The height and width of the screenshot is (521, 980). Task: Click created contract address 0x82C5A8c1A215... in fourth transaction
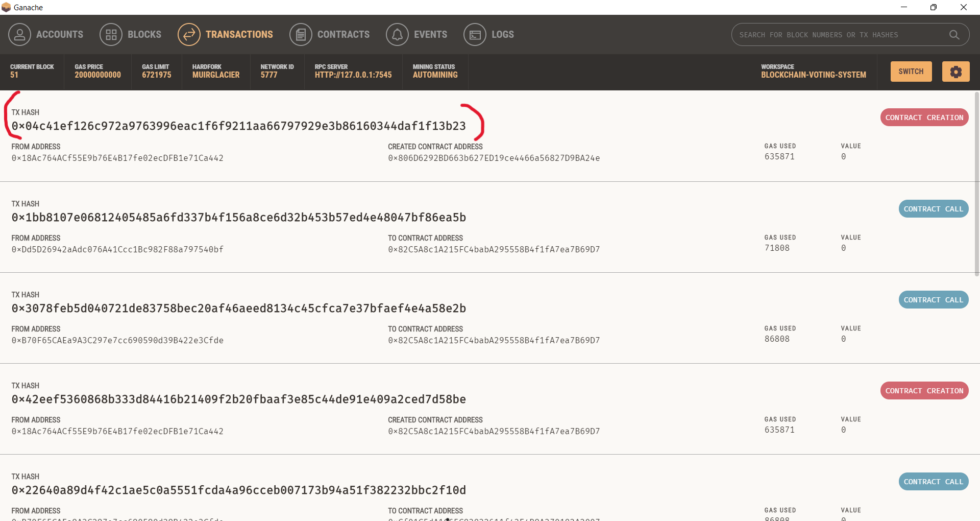point(494,432)
